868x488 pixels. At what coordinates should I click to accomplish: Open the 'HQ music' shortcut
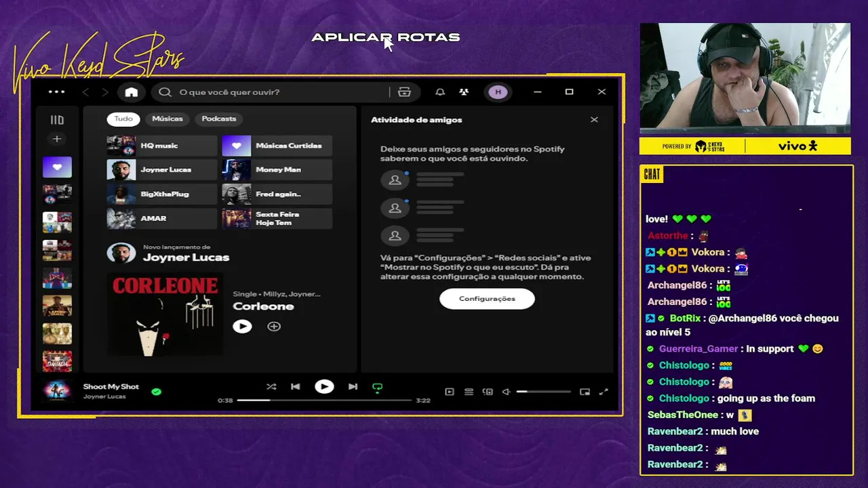click(x=162, y=146)
